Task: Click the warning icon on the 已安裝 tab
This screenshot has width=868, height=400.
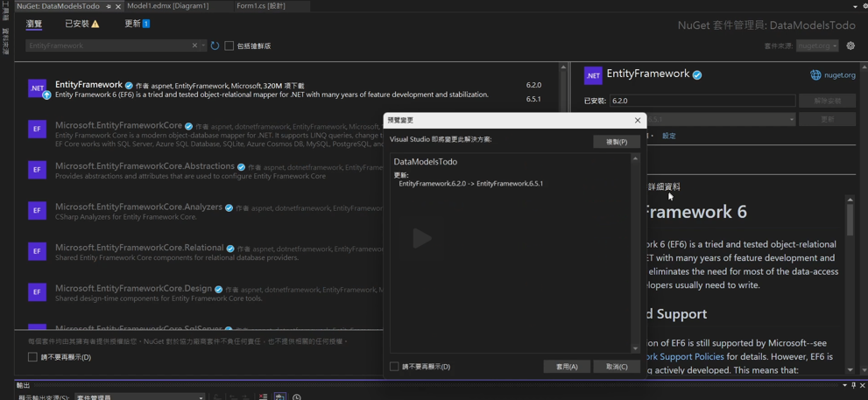Action: click(x=95, y=24)
